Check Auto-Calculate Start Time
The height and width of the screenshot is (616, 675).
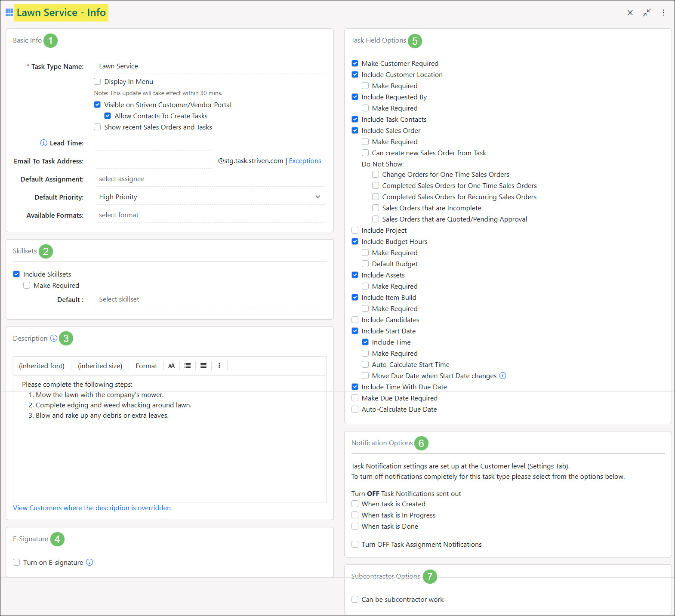point(365,364)
